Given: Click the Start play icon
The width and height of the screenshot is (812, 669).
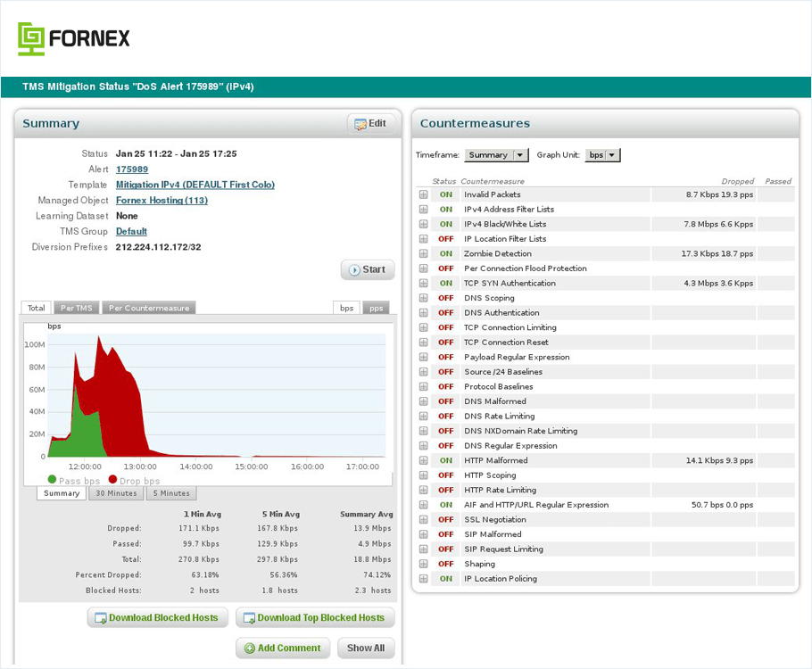Looking at the screenshot, I should pos(354,269).
